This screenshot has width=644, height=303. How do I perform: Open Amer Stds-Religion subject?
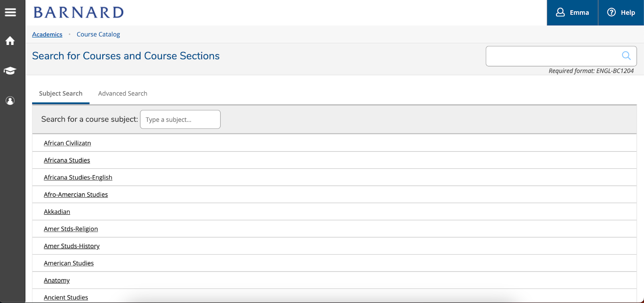click(x=71, y=229)
